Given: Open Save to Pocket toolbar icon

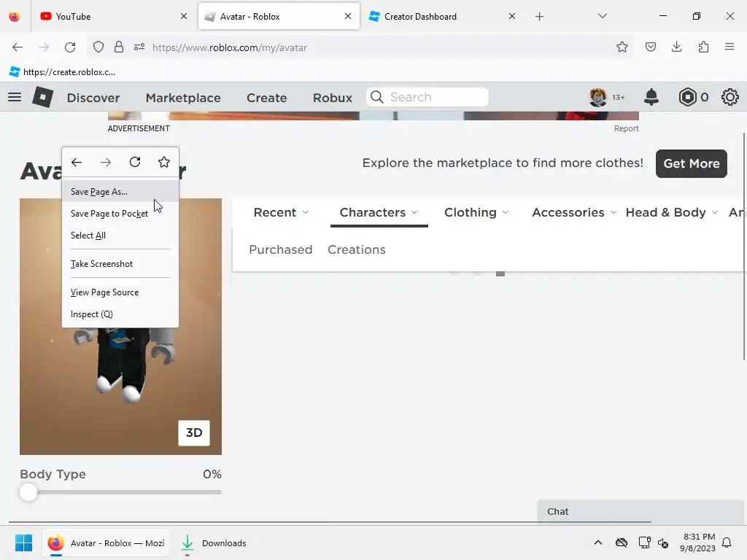Looking at the screenshot, I should coord(651,47).
